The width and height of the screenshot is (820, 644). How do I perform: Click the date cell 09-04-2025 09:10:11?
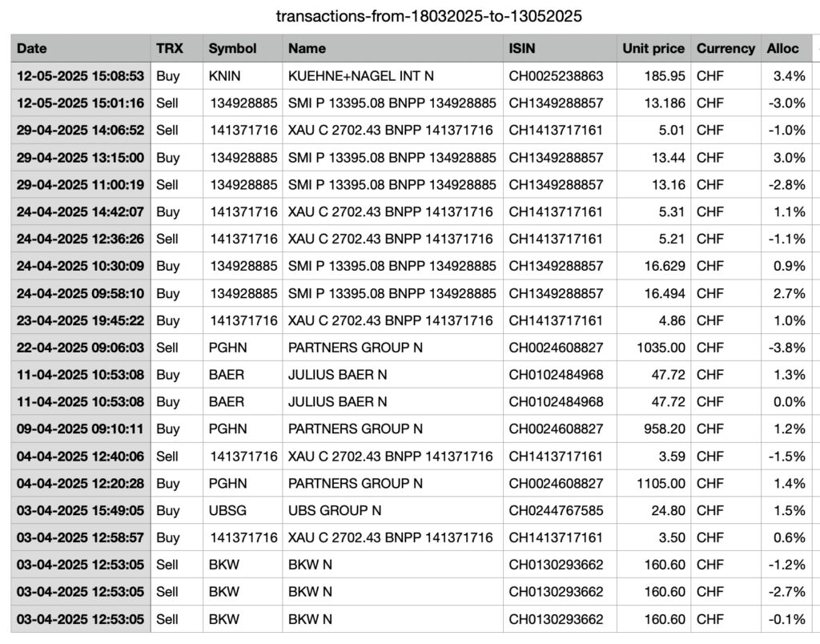click(x=81, y=429)
